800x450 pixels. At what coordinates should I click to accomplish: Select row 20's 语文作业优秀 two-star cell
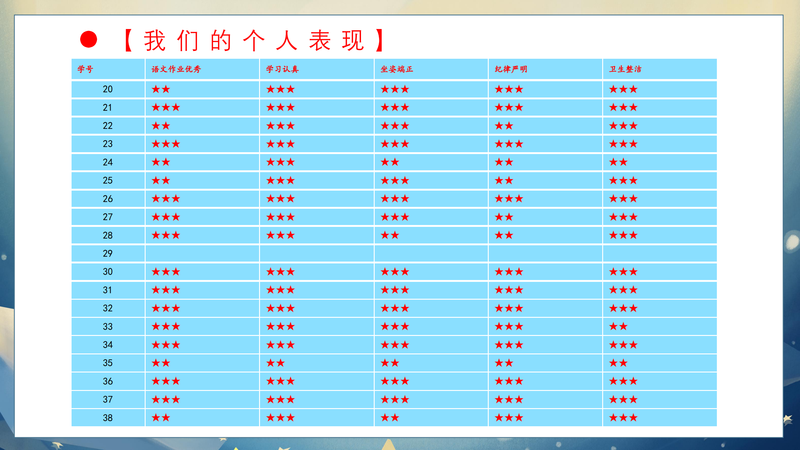coord(202,89)
